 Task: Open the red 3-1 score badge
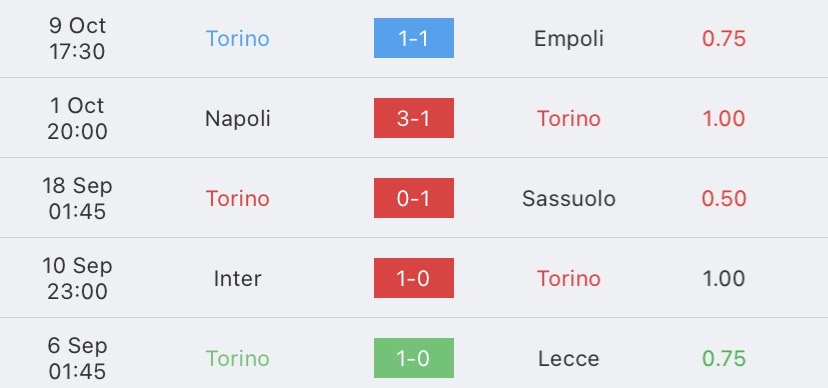(x=413, y=118)
